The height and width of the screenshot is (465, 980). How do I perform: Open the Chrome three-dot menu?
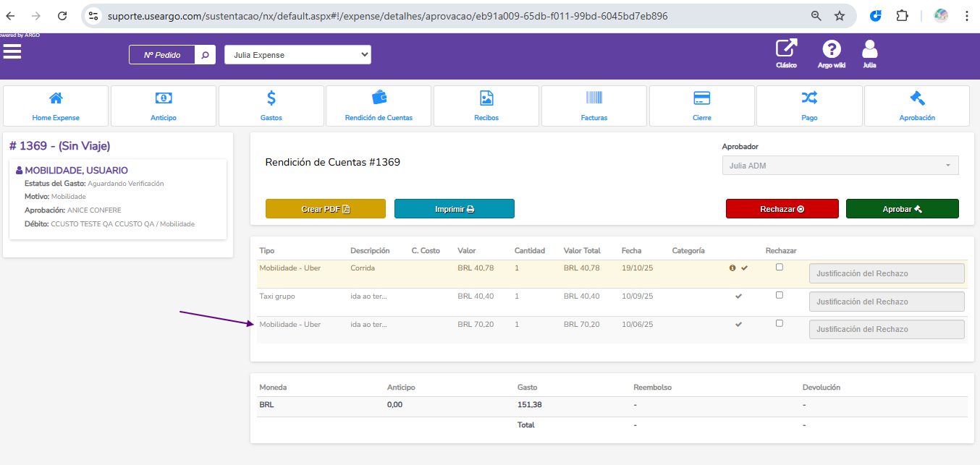(x=967, y=16)
